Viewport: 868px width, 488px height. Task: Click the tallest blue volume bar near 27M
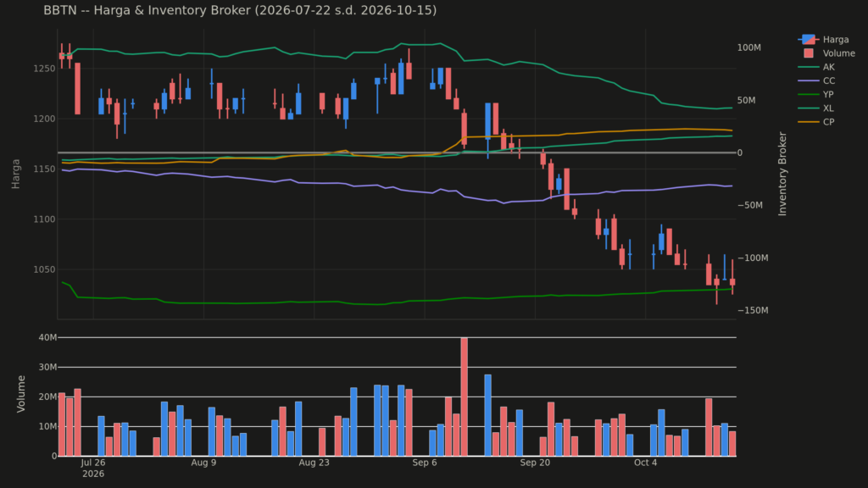[x=487, y=415]
